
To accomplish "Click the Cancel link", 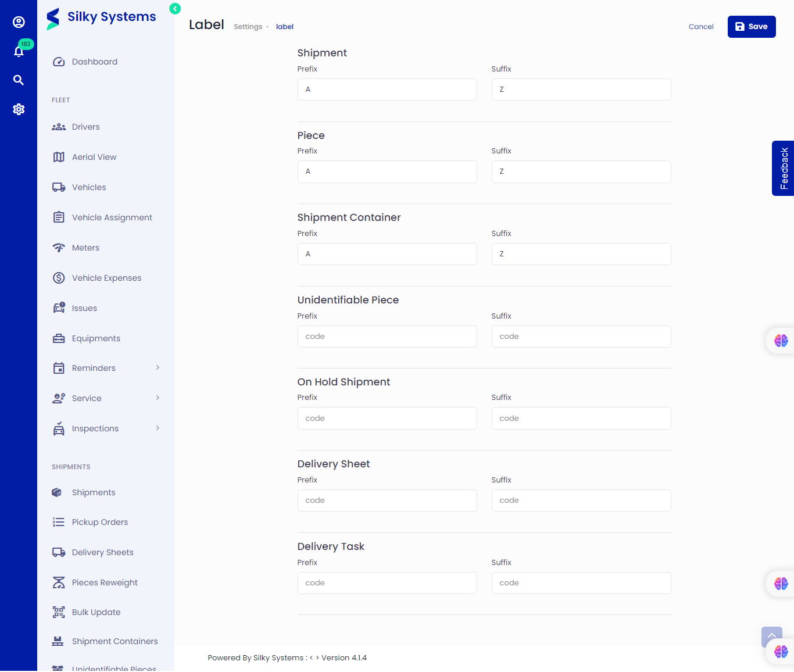I will point(700,27).
